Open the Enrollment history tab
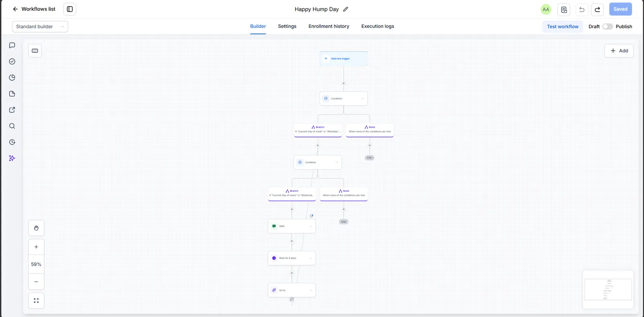Screen dimensions: 644x317 (x=329, y=27)
